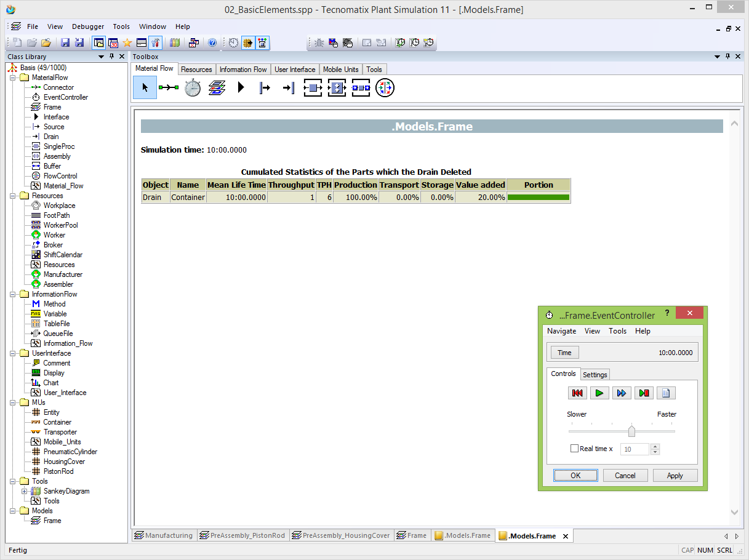Expand the SankeyDiagram tree node
749x560 pixels.
click(24, 491)
